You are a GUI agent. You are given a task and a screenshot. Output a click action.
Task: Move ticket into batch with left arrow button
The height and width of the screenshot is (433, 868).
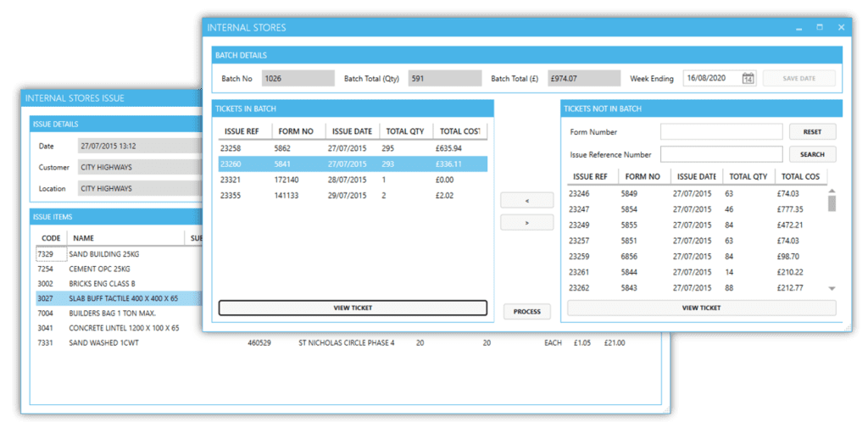click(526, 201)
